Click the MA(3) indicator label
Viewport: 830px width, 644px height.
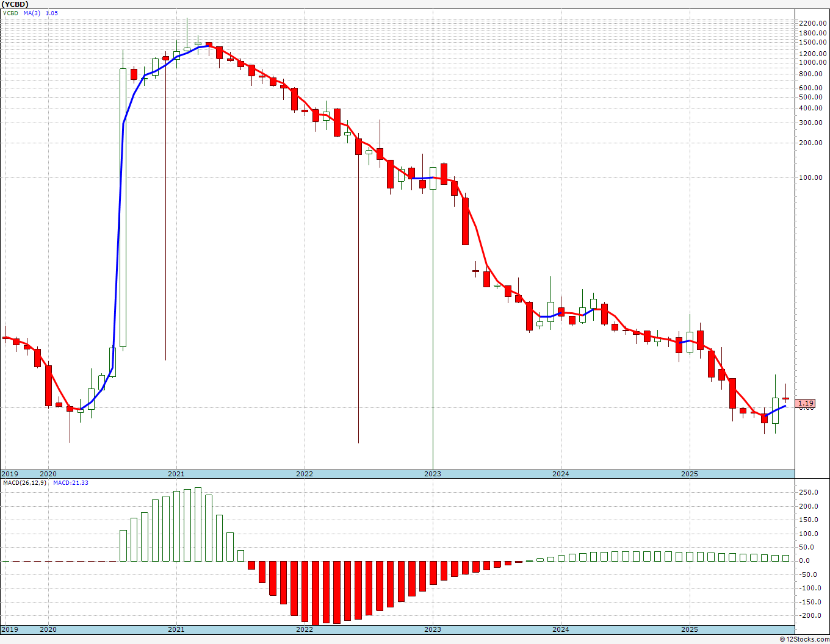point(32,13)
